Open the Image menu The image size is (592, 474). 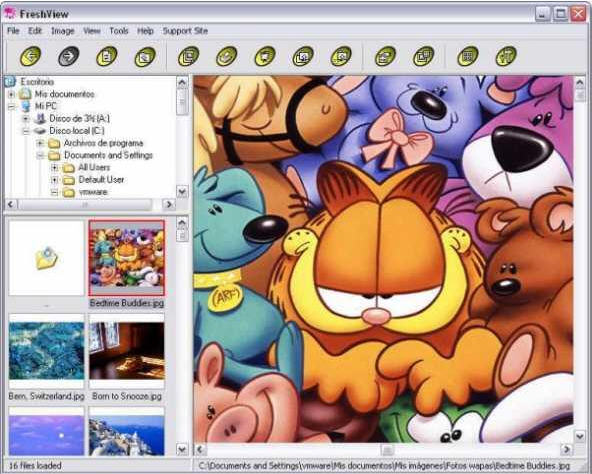(x=63, y=31)
